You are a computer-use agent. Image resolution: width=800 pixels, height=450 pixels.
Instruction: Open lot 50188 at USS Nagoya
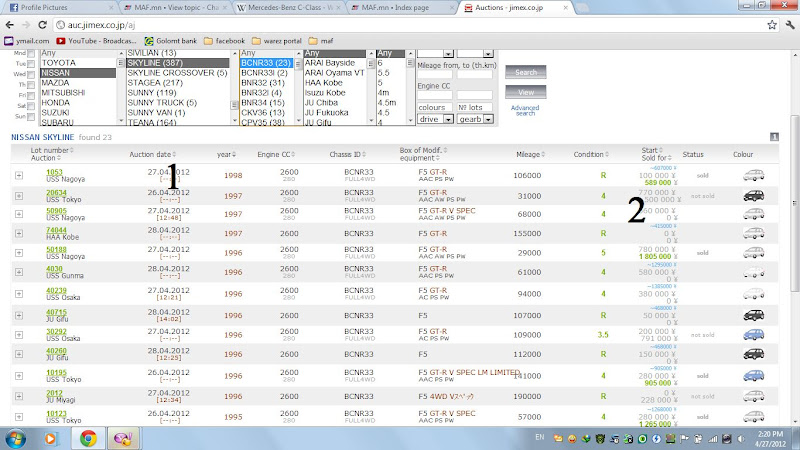[56, 249]
